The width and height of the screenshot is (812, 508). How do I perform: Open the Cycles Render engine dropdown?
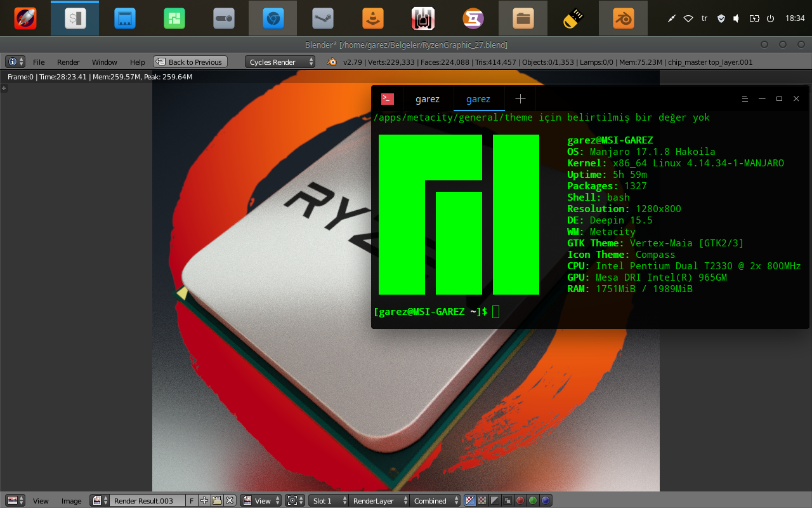tap(280, 62)
